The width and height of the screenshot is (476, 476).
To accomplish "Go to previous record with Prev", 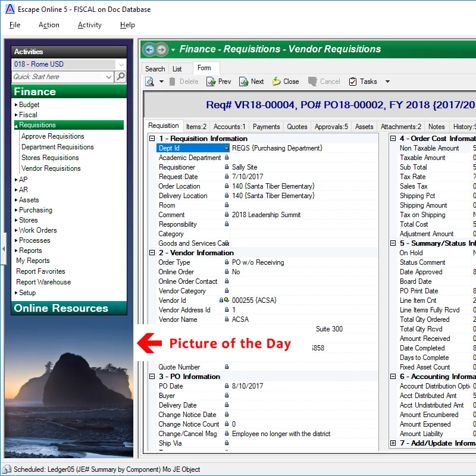I will point(219,82).
